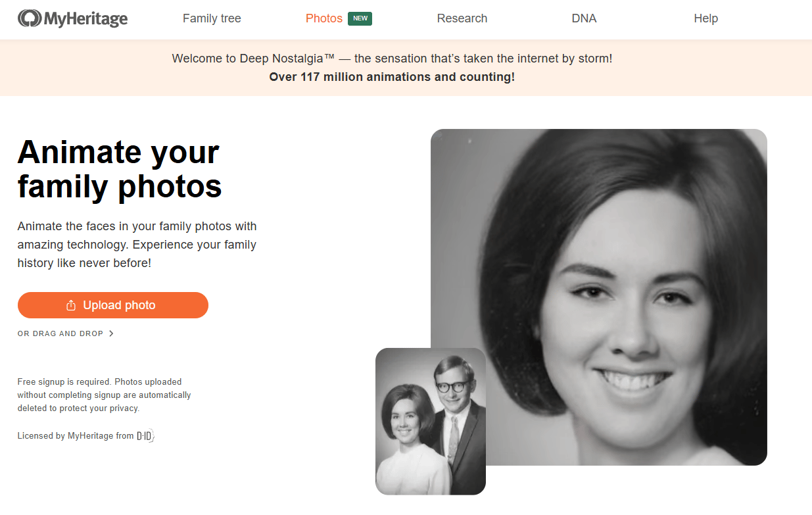This screenshot has height=515, width=812.
Task: Click the D-ID logo
Action: (x=145, y=435)
